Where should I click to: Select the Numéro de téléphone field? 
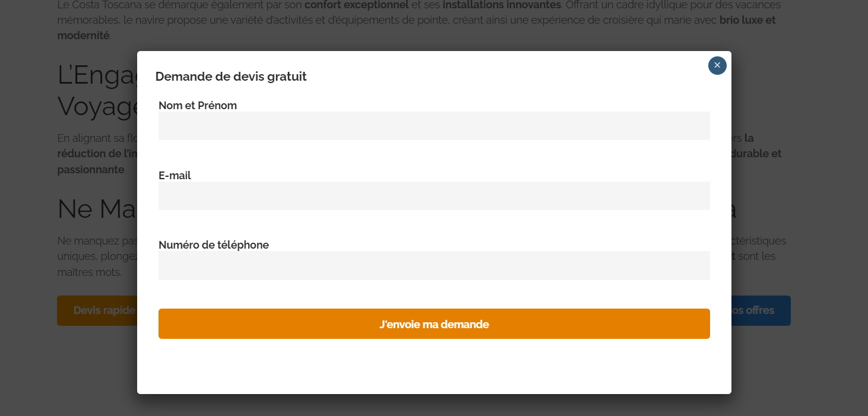click(x=434, y=265)
